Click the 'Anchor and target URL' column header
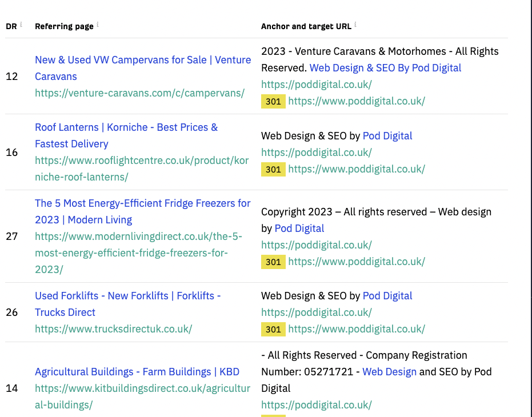The image size is (532, 417). 306,26
